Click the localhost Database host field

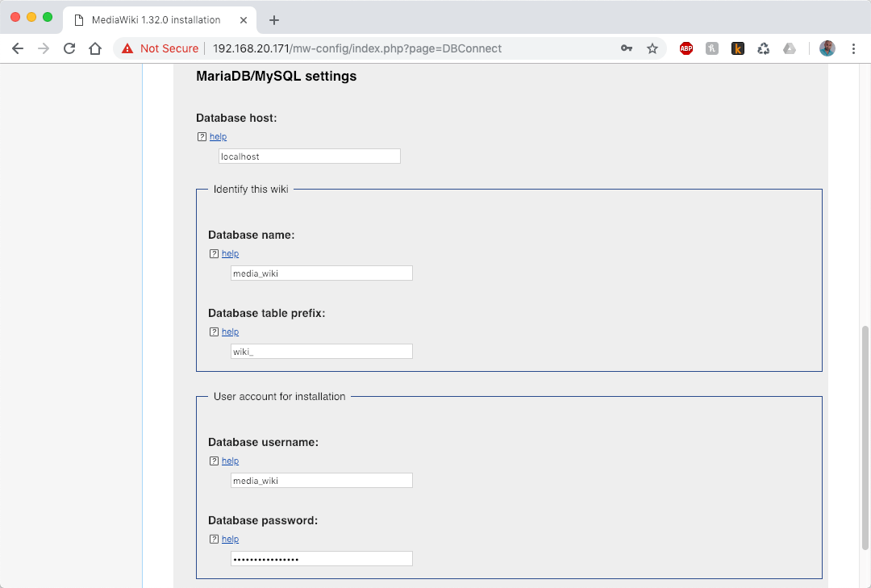309,156
